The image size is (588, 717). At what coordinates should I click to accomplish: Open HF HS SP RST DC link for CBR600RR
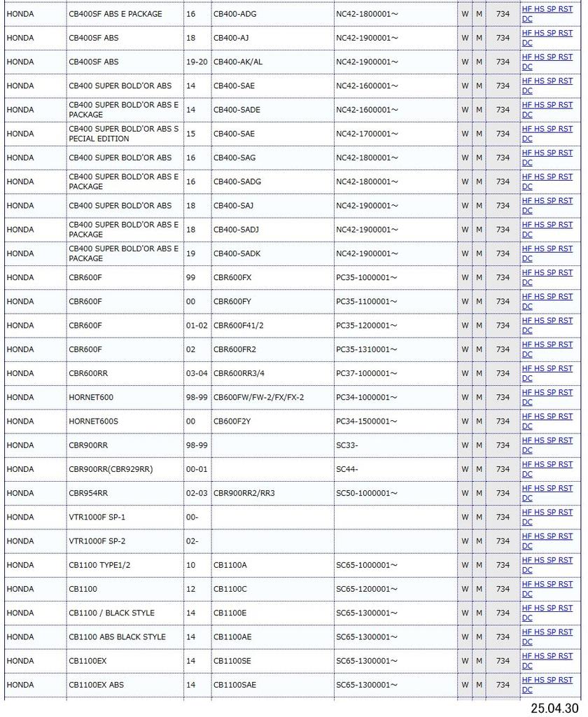click(547, 368)
